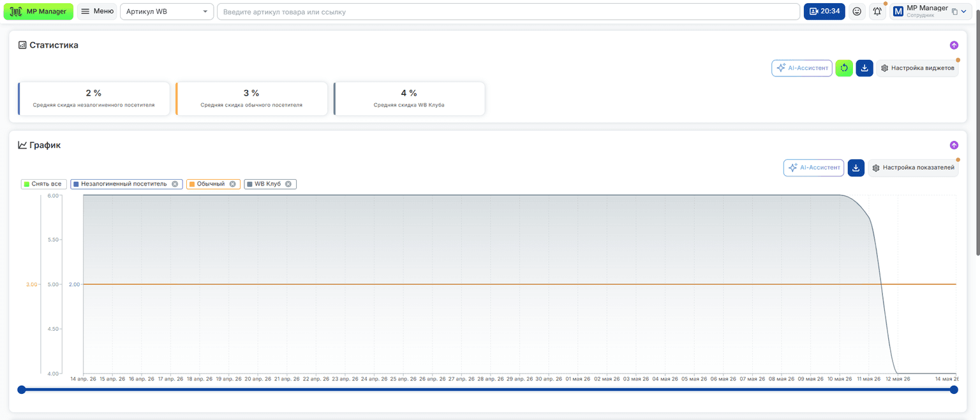Screen dimensions: 980x420
Task: Click the left handle of date range slider
Action: [22, 389]
